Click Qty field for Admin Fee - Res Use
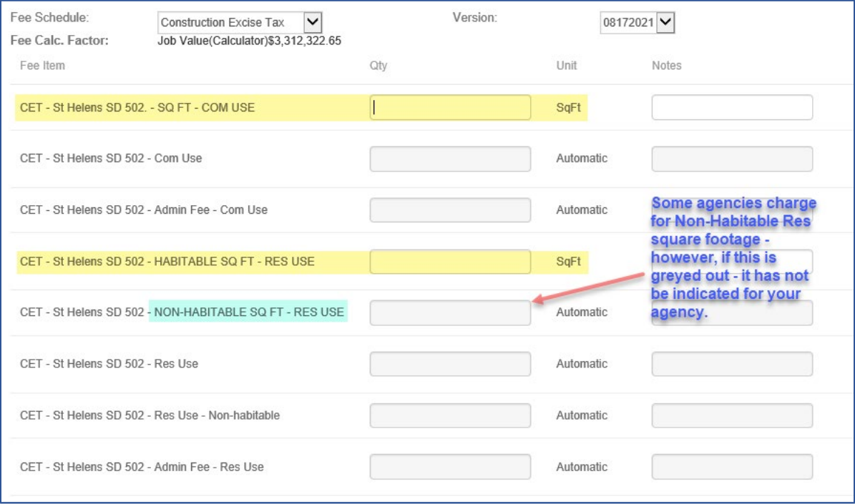 [x=450, y=467]
